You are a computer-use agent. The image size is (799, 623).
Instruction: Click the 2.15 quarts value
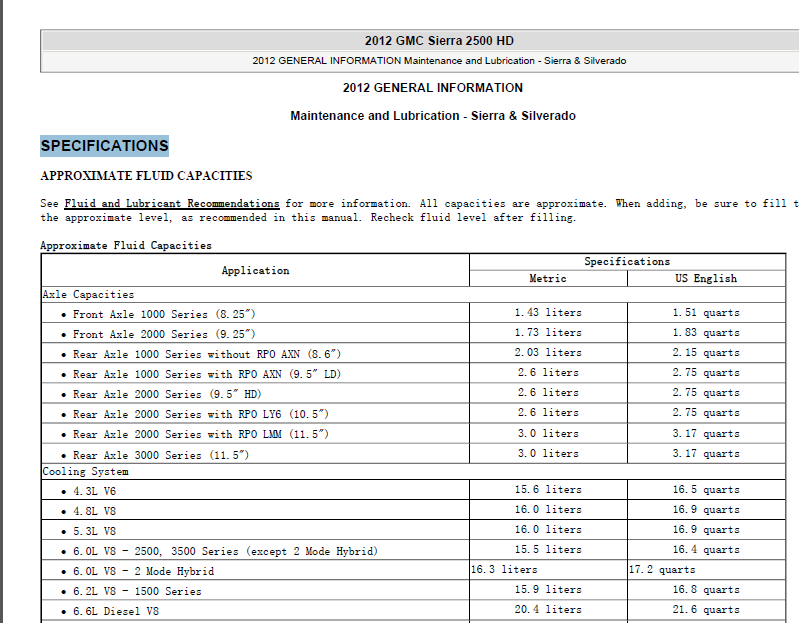[706, 352]
